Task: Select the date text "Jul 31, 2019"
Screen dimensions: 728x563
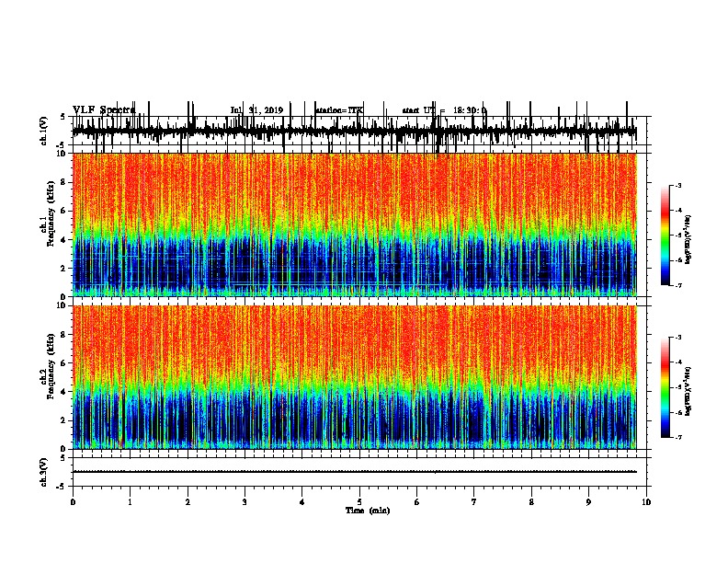Action: tap(256, 110)
